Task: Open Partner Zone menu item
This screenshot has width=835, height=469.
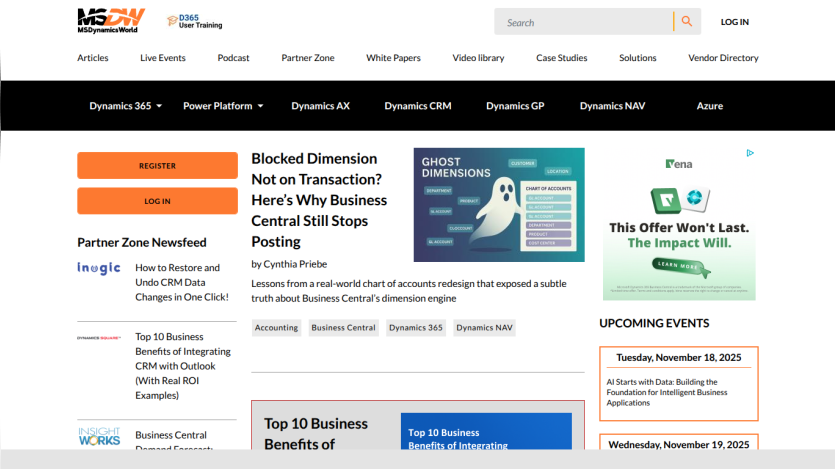Action: click(308, 57)
